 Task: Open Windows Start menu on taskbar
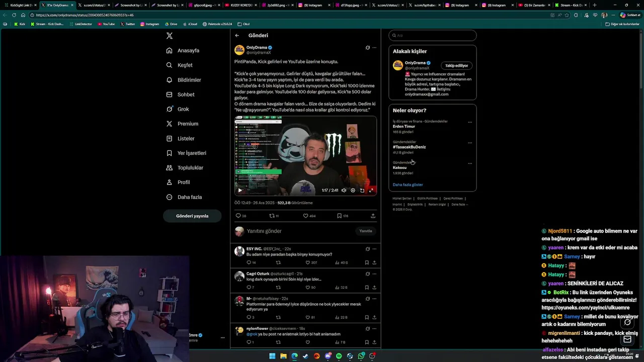coord(272,356)
